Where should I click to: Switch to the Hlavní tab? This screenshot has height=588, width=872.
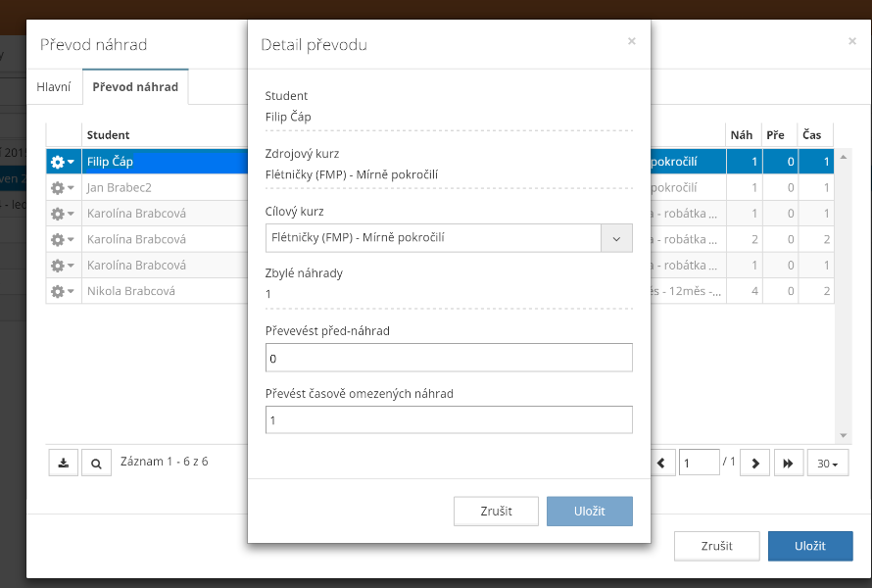tap(54, 87)
